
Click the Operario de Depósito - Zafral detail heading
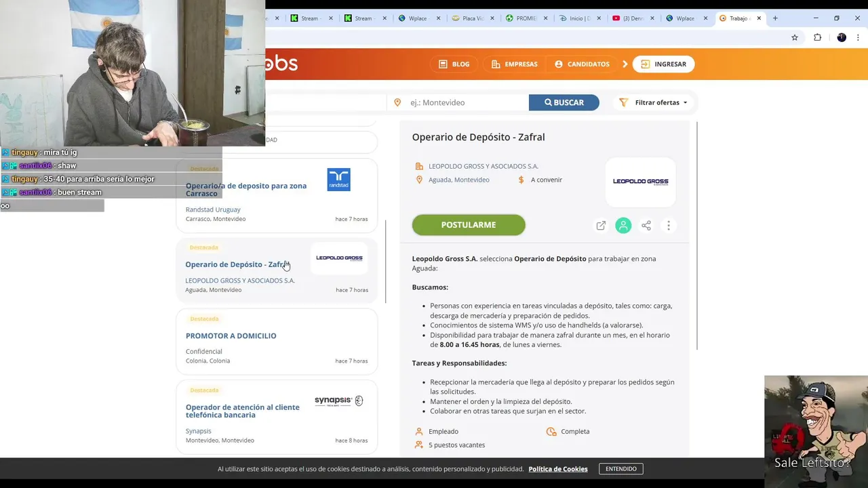(x=478, y=137)
